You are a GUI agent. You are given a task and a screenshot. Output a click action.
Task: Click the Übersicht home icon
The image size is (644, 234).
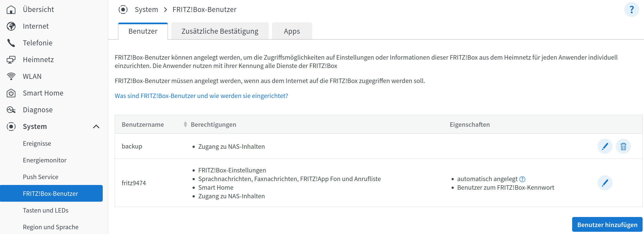11,9
